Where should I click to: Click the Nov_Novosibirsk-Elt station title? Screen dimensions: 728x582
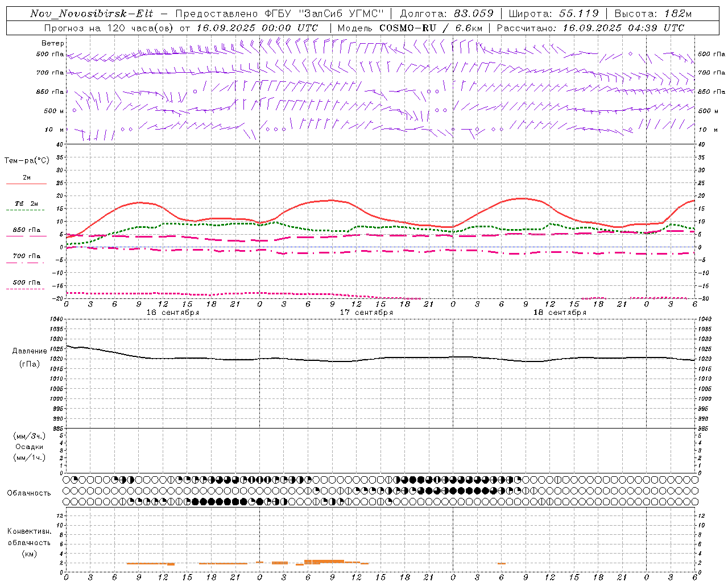[x=91, y=14]
